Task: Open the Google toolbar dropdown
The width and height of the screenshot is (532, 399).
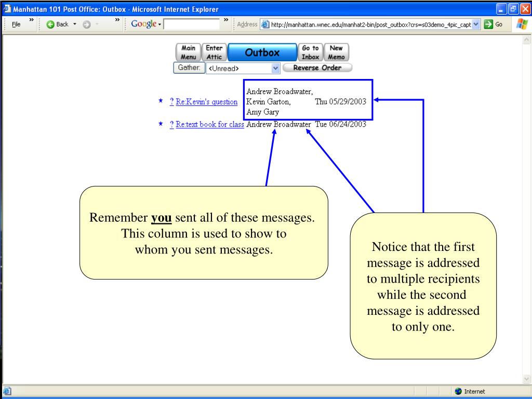Action: (146, 24)
